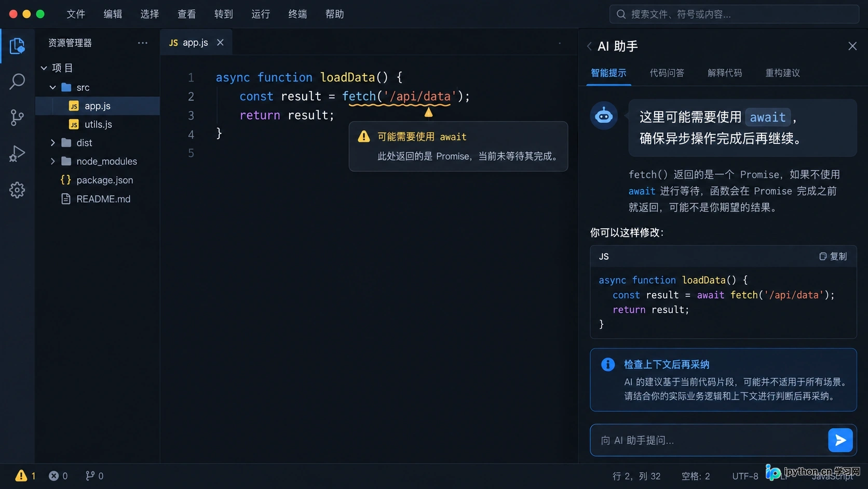
Task: Expand the dist folder
Action: (53, 143)
